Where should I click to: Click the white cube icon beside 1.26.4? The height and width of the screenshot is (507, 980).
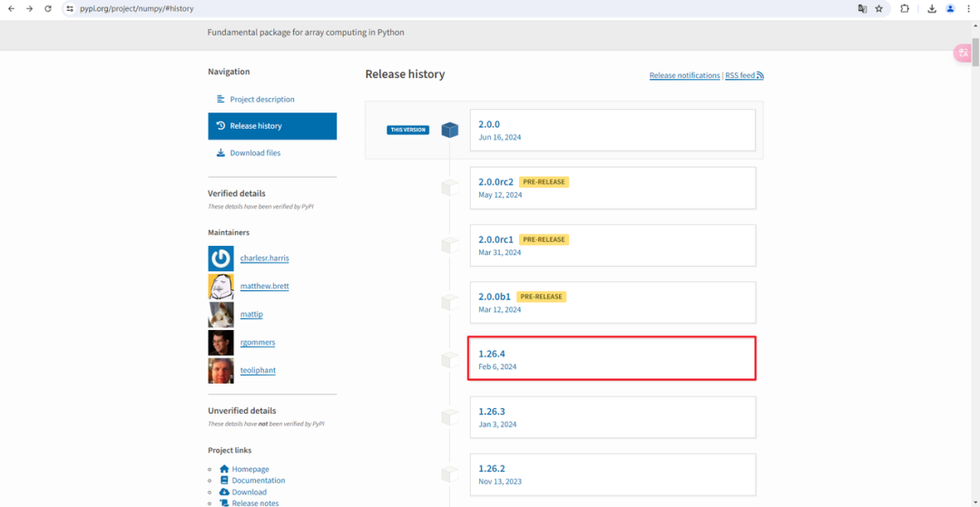[450, 360]
